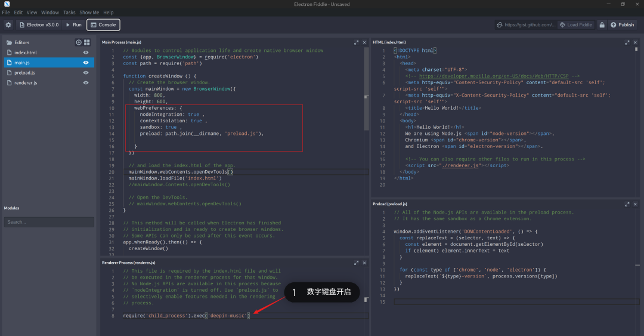Run the fiddle
Image resolution: width=644 pixels, height=336 pixels.
[74, 24]
